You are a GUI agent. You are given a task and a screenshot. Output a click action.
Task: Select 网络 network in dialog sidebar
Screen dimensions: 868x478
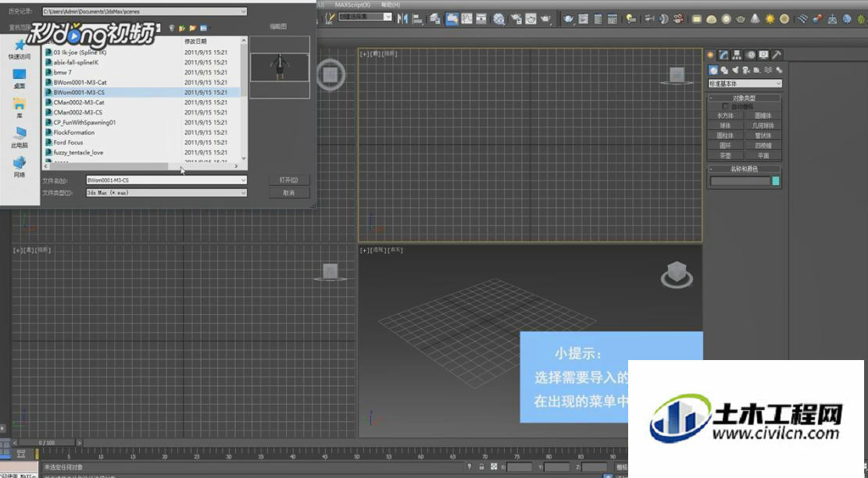point(20,167)
